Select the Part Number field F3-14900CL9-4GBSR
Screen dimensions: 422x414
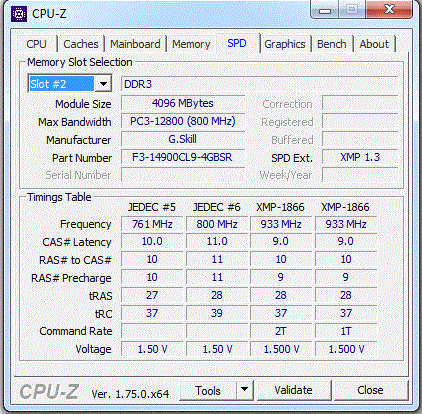coord(183,157)
